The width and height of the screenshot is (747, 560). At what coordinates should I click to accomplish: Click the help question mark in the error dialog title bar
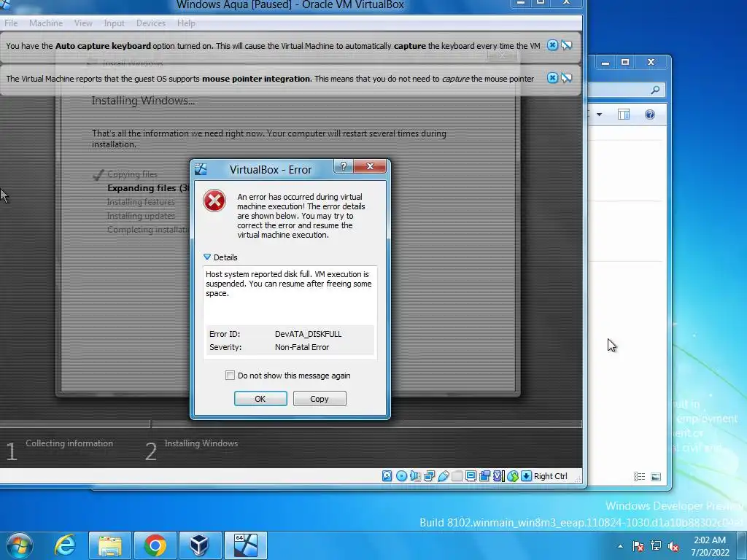tap(344, 166)
